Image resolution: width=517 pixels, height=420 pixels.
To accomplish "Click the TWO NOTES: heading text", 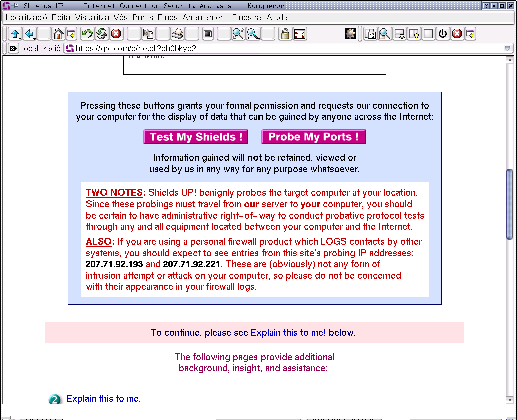I will pyautogui.click(x=115, y=193).
